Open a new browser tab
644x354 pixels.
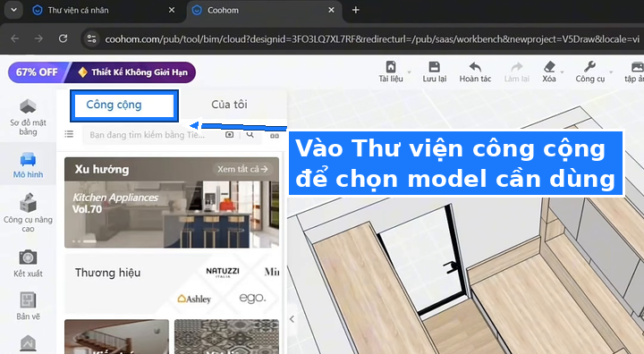click(356, 10)
